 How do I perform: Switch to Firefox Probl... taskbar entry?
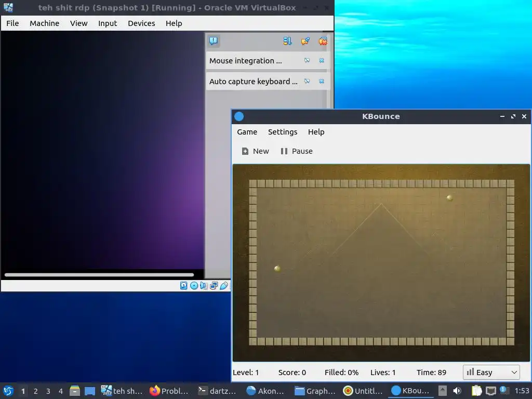[169, 391]
